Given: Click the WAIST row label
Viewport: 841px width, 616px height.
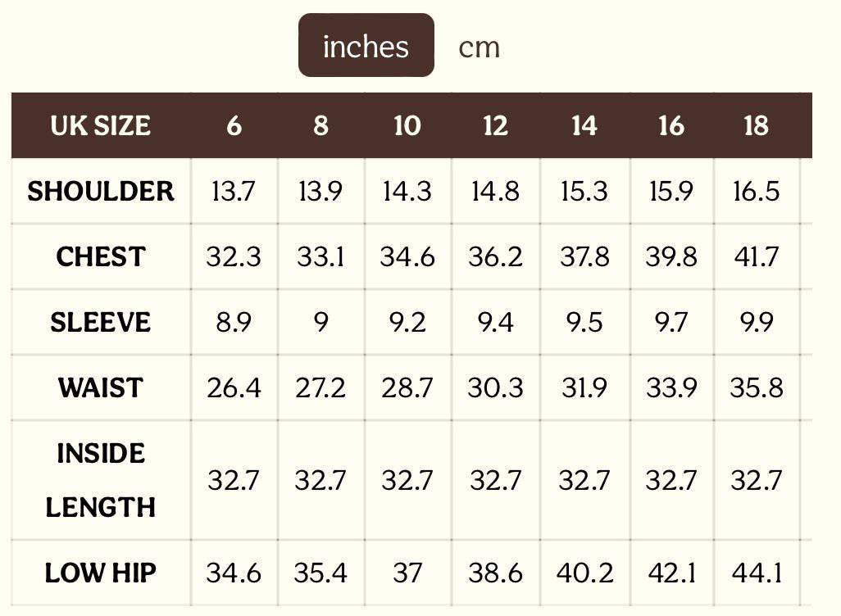Looking at the screenshot, I should point(100,387).
